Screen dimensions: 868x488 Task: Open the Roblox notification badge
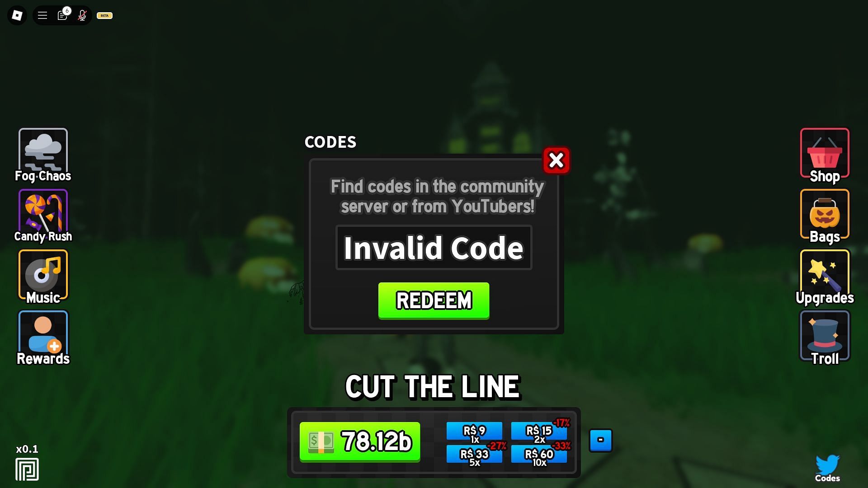coord(62,15)
